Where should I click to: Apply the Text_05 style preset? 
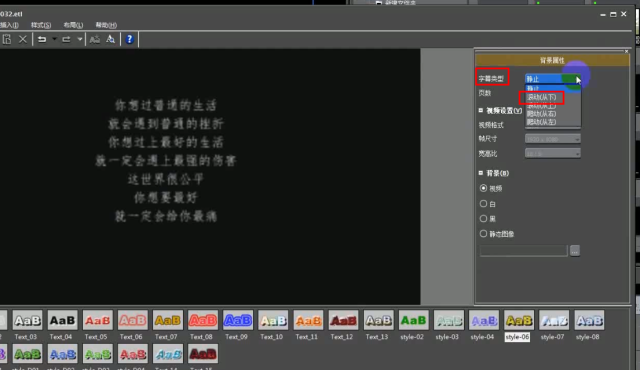(97, 321)
